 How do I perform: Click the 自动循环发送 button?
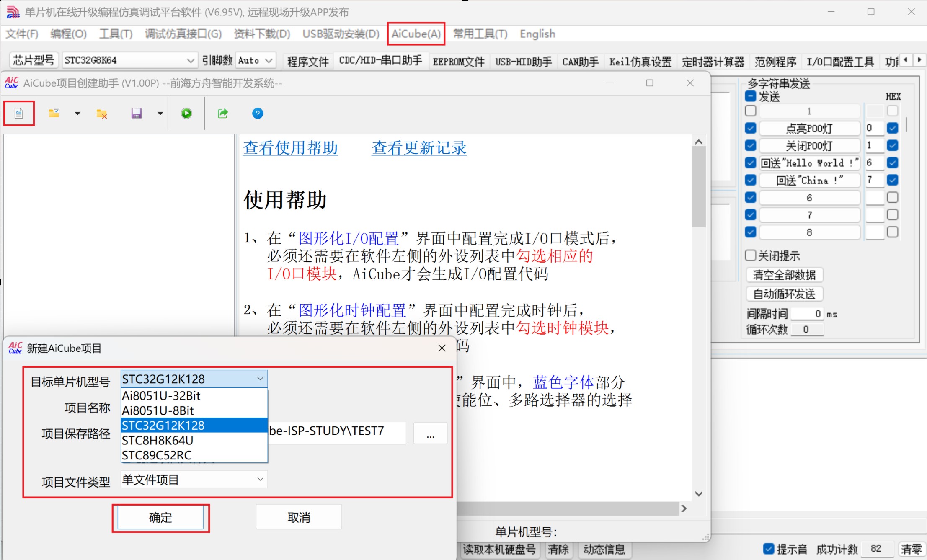[x=785, y=294]
